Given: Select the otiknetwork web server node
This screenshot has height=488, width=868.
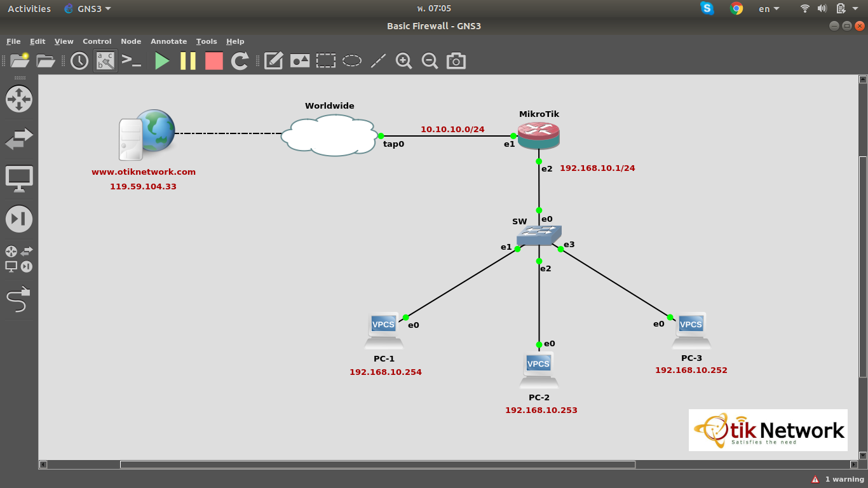Looking at the screenshot, I should click(x=147, y=134).
